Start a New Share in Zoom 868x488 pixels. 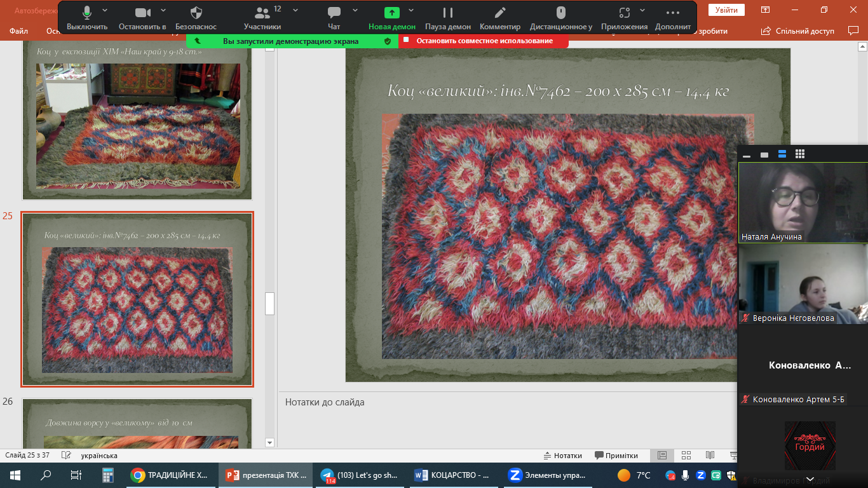click(392, 17)
